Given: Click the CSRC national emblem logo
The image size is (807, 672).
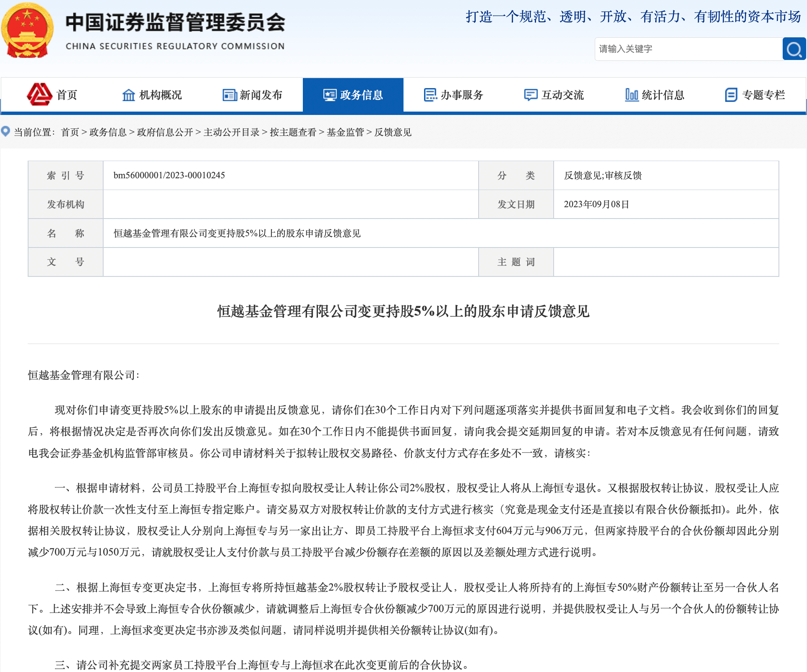Looking at the screenshot, I should pyautogui.click(x=28, y=30).
